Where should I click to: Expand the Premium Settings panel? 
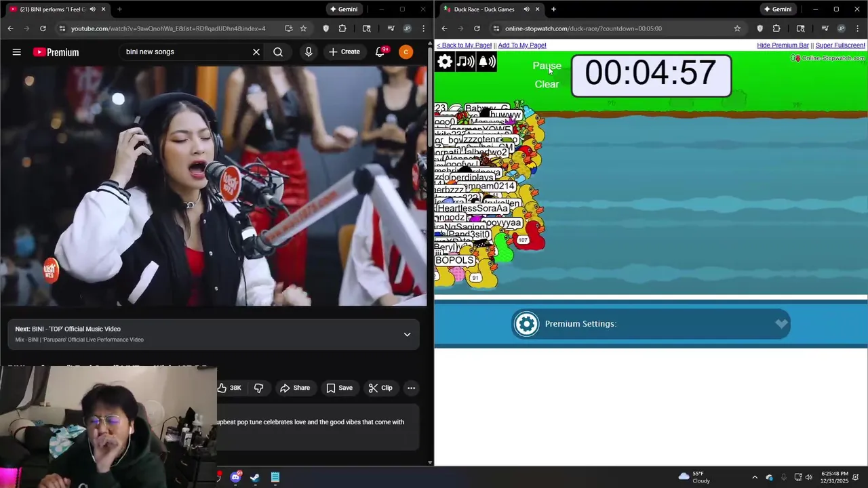(781, 324)
